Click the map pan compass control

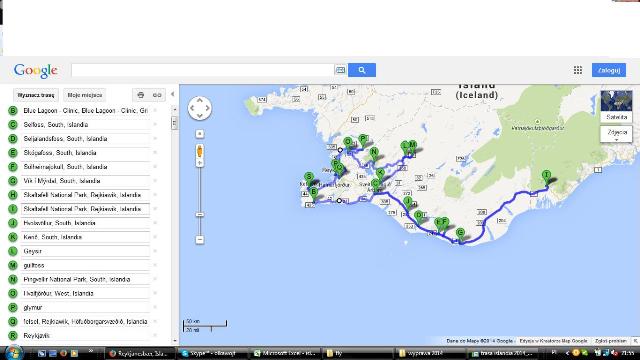point(200,108)
